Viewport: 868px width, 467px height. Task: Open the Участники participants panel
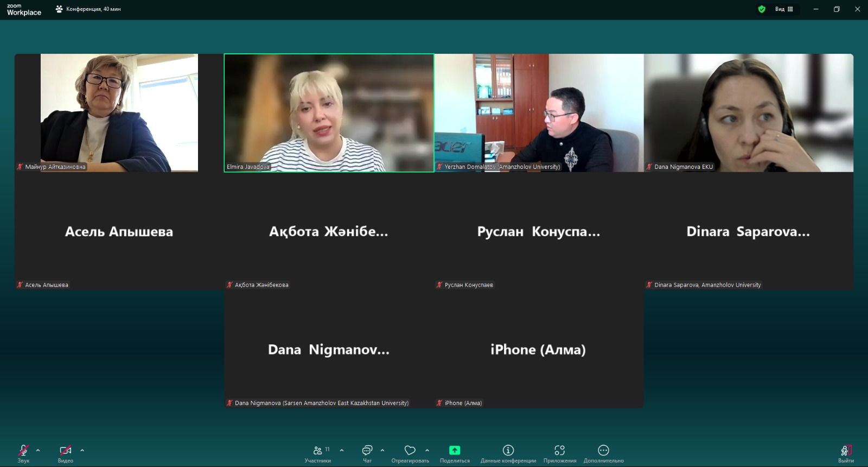tap(318, 453)
